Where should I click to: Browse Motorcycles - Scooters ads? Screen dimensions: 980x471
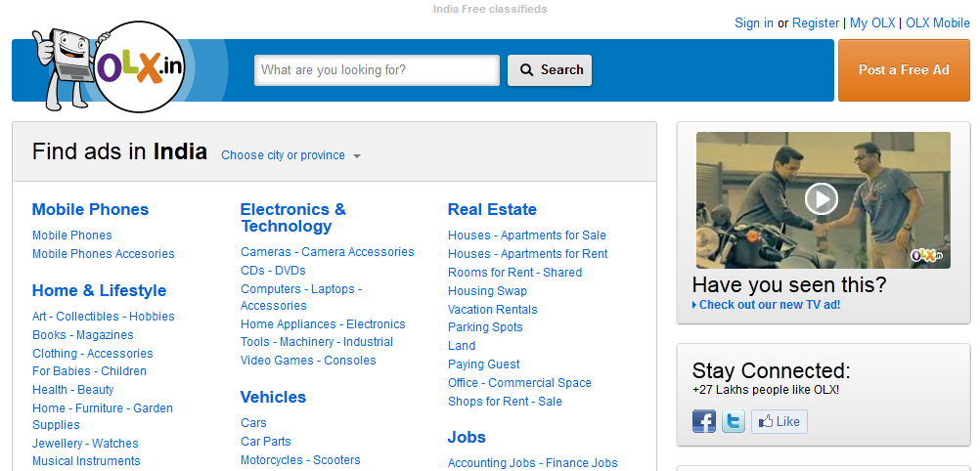(300, 459)
